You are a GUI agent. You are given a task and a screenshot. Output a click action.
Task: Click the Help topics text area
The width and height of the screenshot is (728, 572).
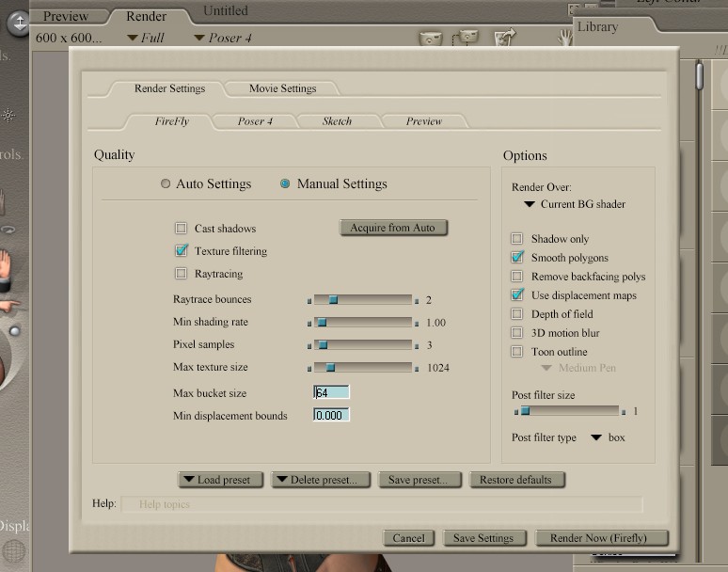point(382,504)
